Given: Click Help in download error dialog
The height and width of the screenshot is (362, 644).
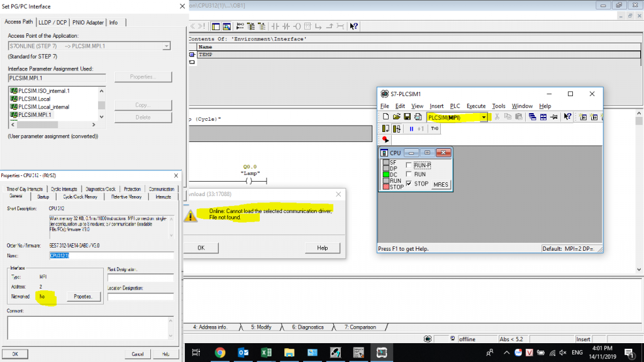Looking at the screenshot, I should click(x=323, y=248).
